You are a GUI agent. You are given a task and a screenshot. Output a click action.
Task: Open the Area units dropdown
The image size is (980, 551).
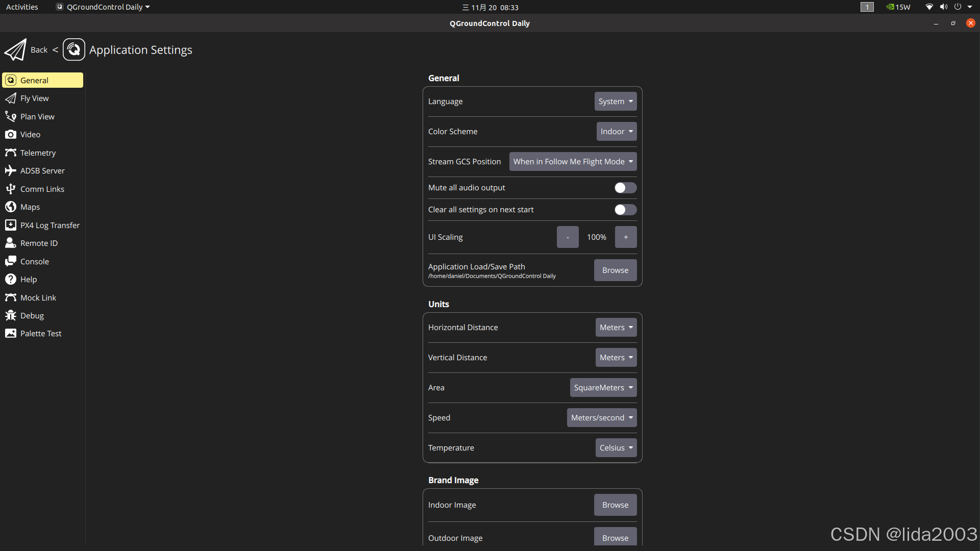(603, 388)
